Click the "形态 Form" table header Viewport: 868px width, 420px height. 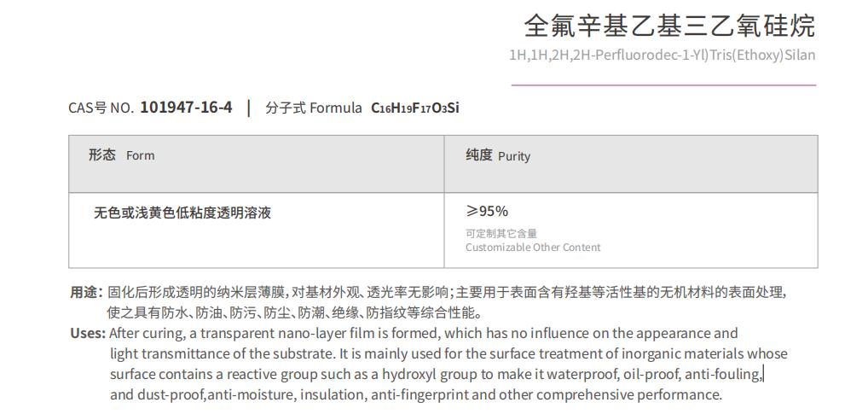click(x=121, y=155)
